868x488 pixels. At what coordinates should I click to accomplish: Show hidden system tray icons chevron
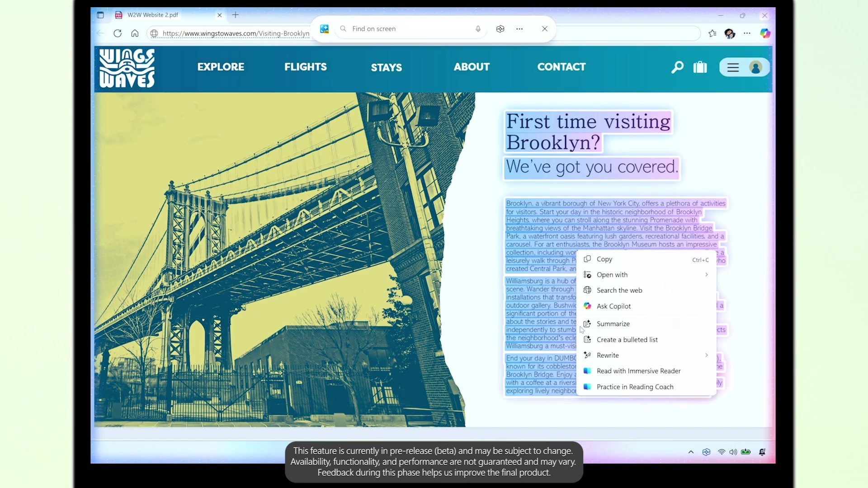point(691,452)
